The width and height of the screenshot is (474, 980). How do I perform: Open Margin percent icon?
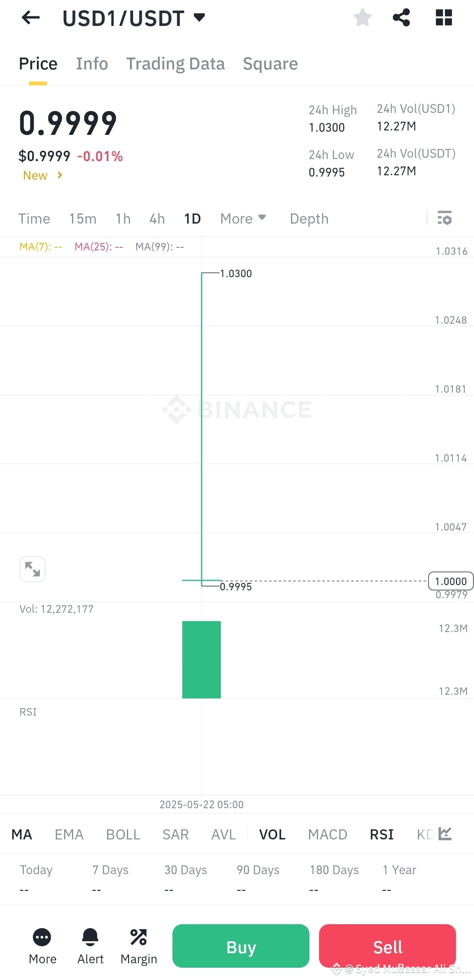[x=139, y=937]
